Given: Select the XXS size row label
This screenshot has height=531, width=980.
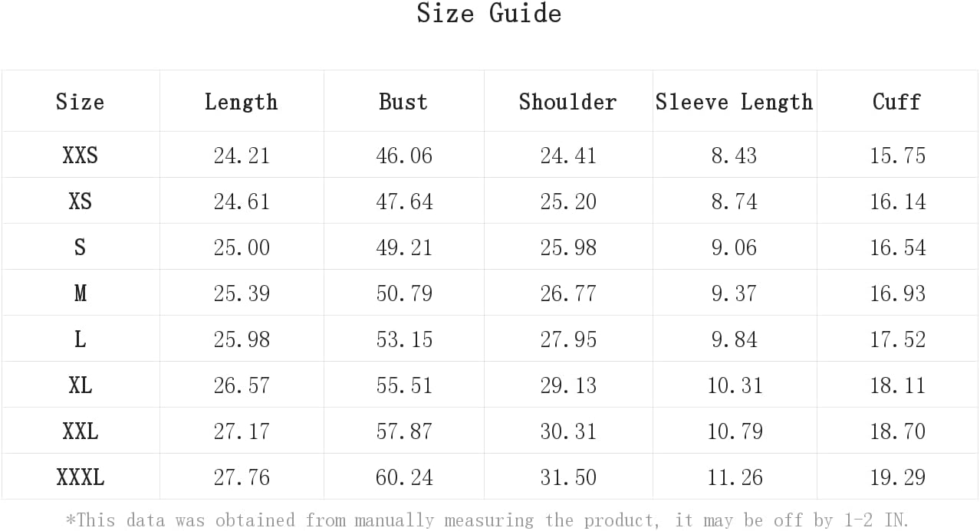Looking at the screenshot, I should (x=80, y=156).
